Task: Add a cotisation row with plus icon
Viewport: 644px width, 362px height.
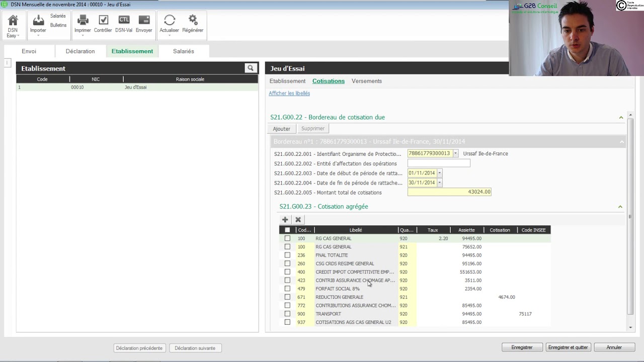Action: [285, 220]
